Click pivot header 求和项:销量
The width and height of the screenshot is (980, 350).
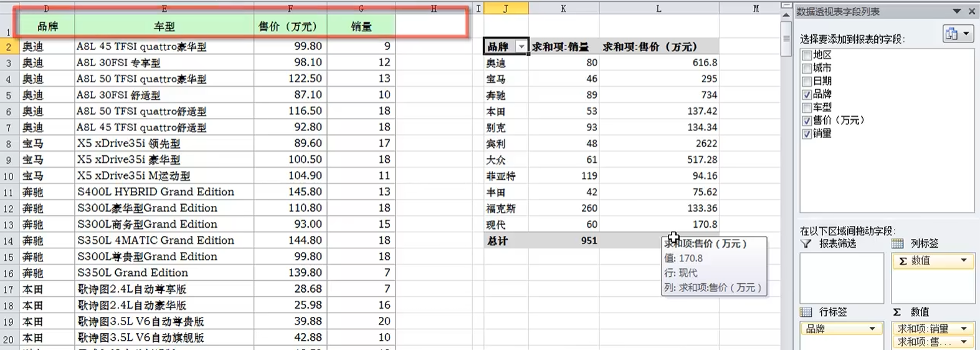tap(564, 47)
